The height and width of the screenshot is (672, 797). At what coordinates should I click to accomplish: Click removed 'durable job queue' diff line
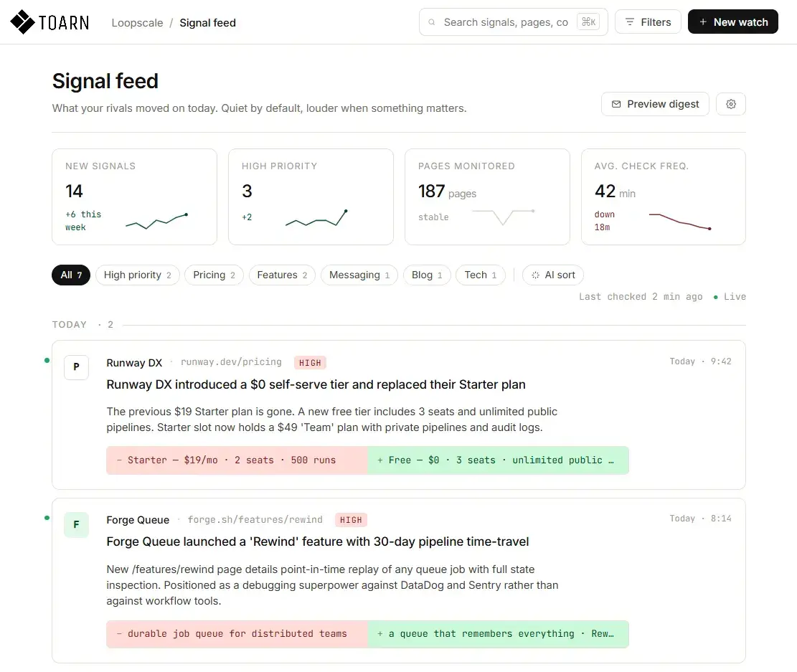tap(237, 635)
